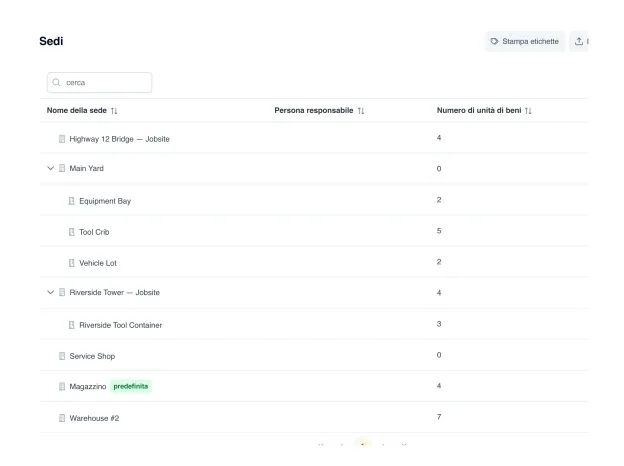Click the Tool Crib location icon
Screen dimensions: 624x466
[72, 232]
